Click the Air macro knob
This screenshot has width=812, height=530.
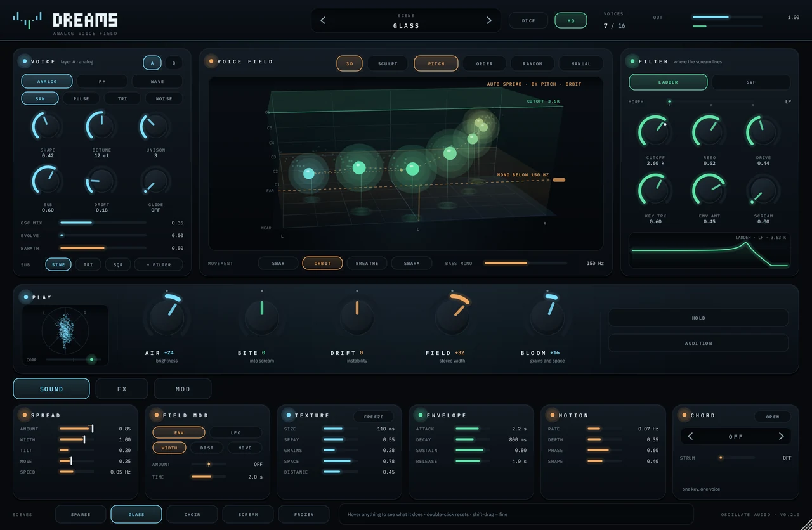pos(166,316)
